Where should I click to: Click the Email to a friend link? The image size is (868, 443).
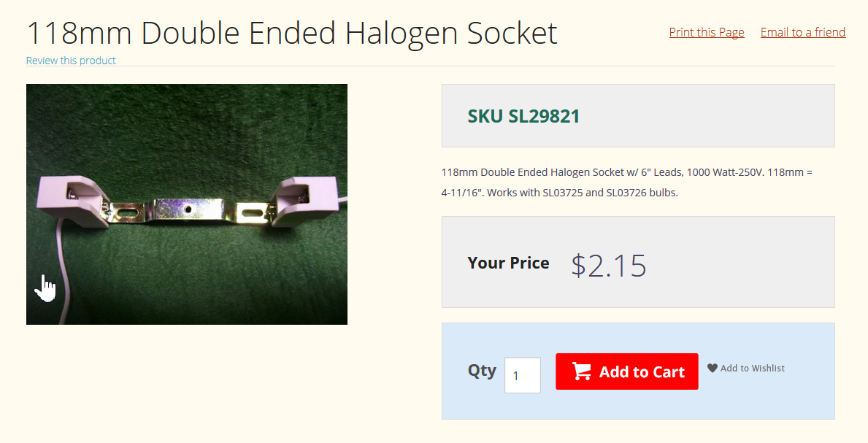[803, 32]
